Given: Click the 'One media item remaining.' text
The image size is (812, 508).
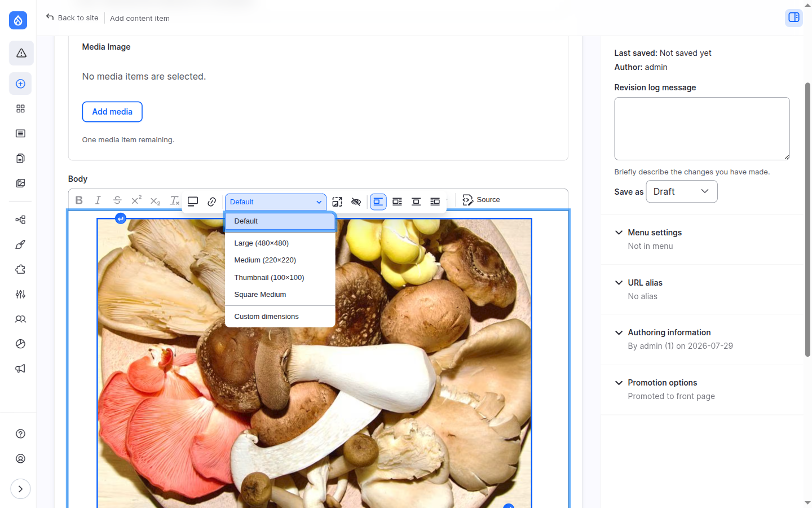Looking at the screenshot, I should [x=128, y=140].
